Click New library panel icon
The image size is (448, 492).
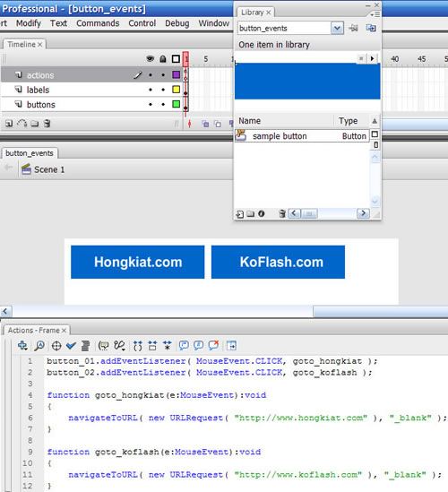coord(371,28)
